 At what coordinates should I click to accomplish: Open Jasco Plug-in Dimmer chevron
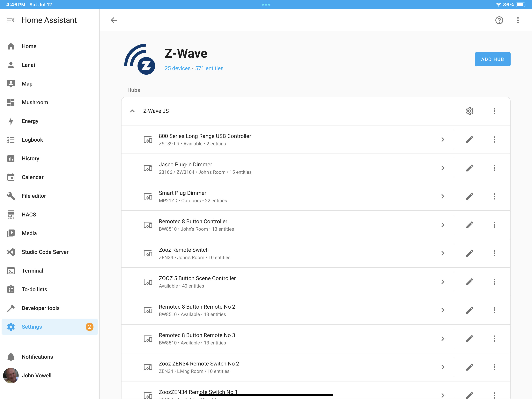click(x=443, y=168)
